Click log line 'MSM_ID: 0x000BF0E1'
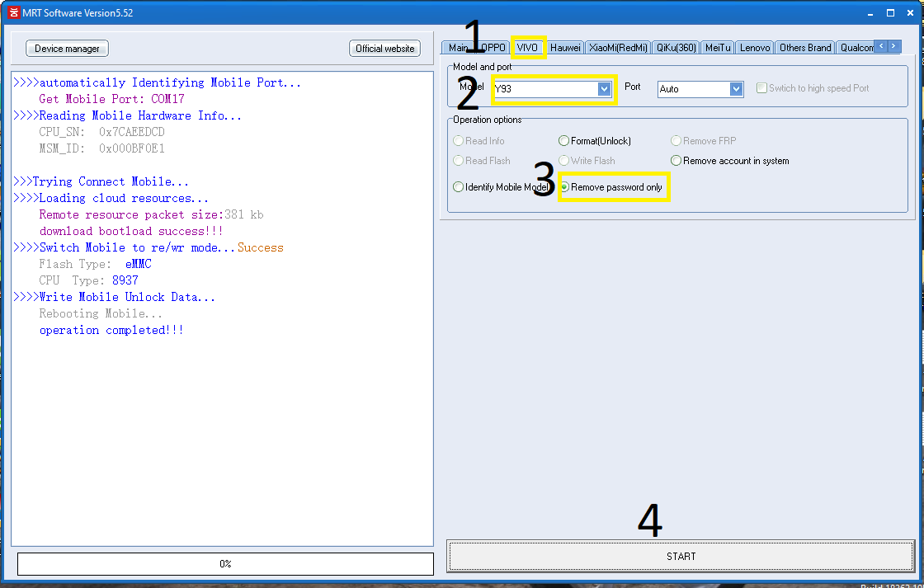 click(102, 148)
